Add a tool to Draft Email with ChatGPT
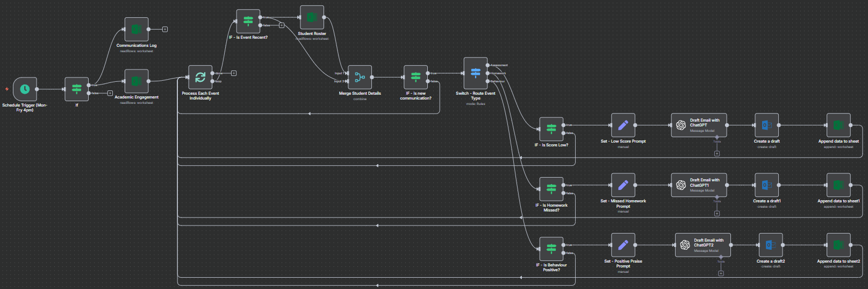The width and height of the screenshot is (868, 289). [717, 153]
